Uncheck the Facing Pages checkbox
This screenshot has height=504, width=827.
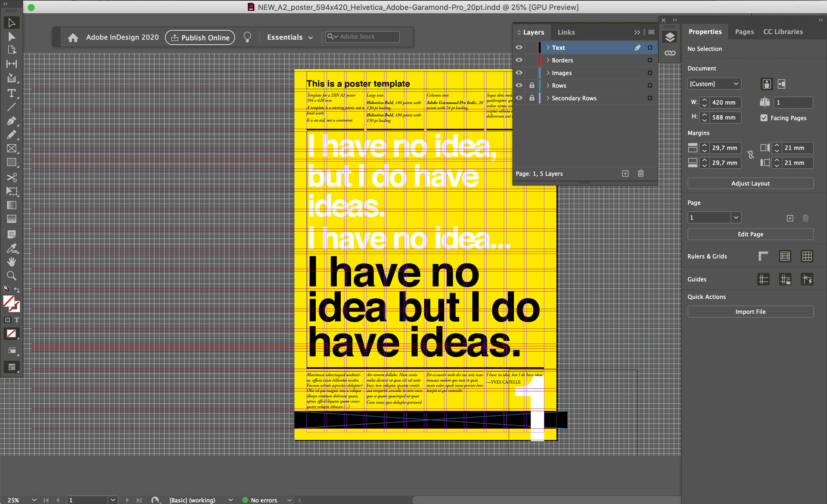(764, 118)
